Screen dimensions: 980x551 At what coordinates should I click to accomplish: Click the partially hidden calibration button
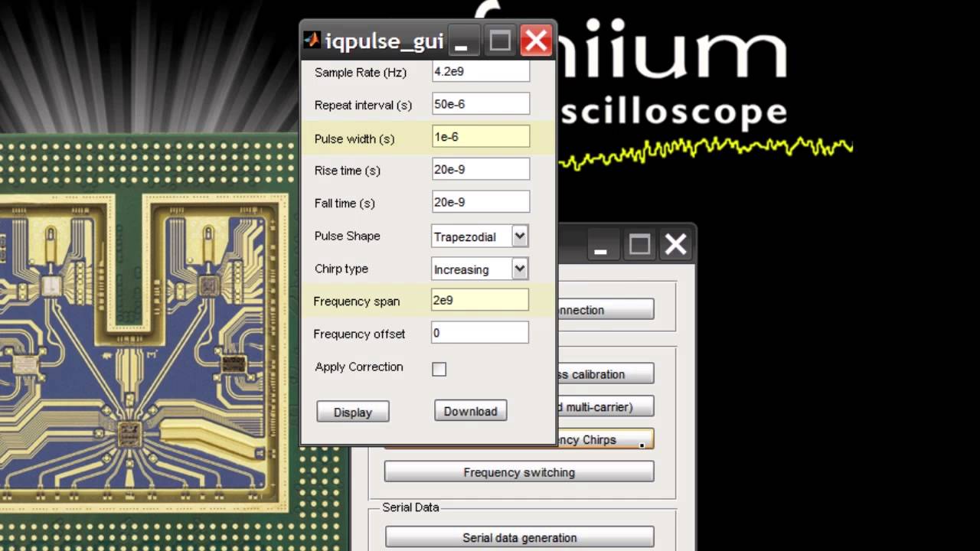(x=605, y=374)
